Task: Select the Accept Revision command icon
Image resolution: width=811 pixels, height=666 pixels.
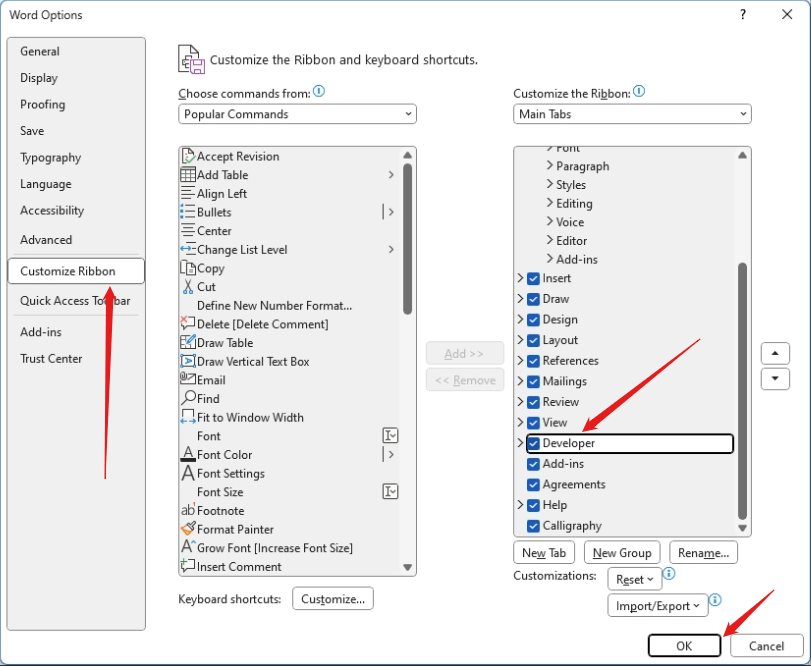Action: 188,156
